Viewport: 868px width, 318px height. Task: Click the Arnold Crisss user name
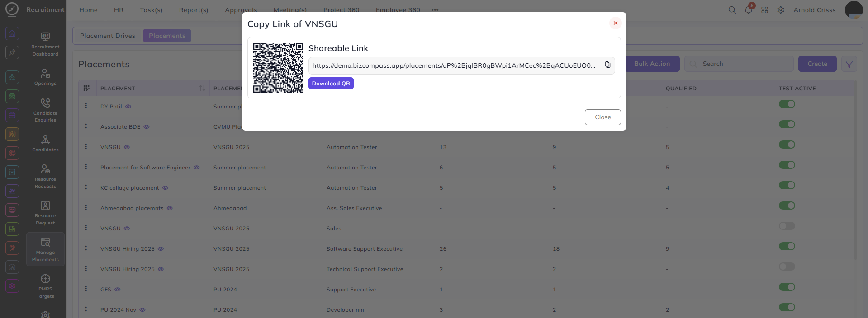(814, 10)
